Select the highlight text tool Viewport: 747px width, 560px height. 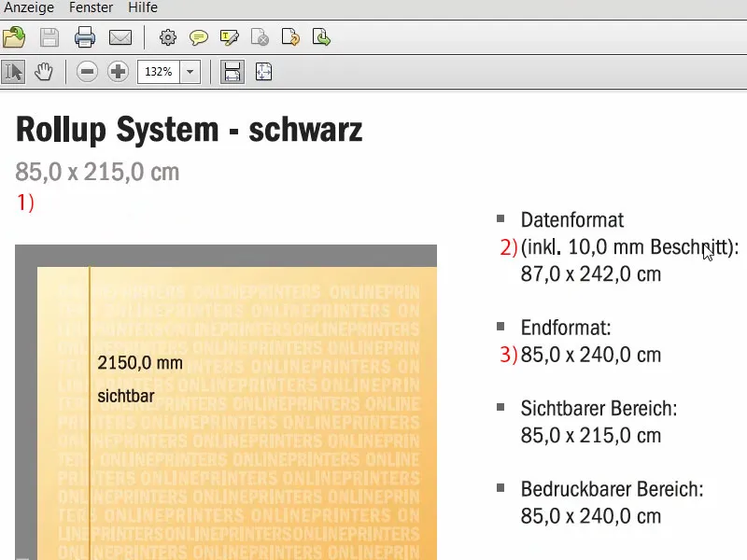229,37
